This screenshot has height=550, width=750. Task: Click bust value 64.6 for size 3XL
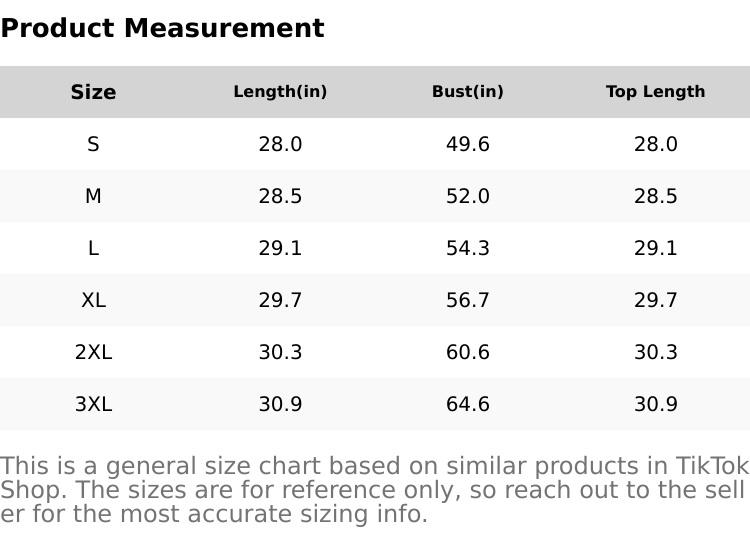click(467, 404)
